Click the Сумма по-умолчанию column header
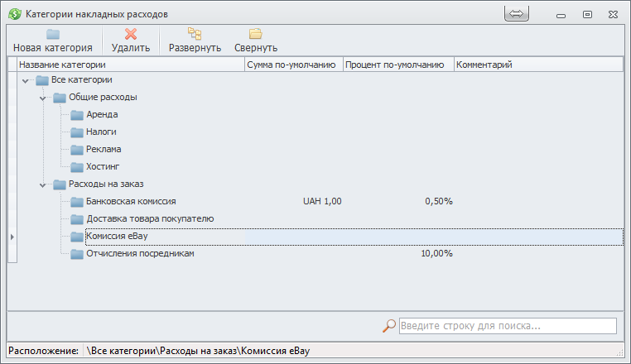The image size is (631, 364). pos(291,65)
